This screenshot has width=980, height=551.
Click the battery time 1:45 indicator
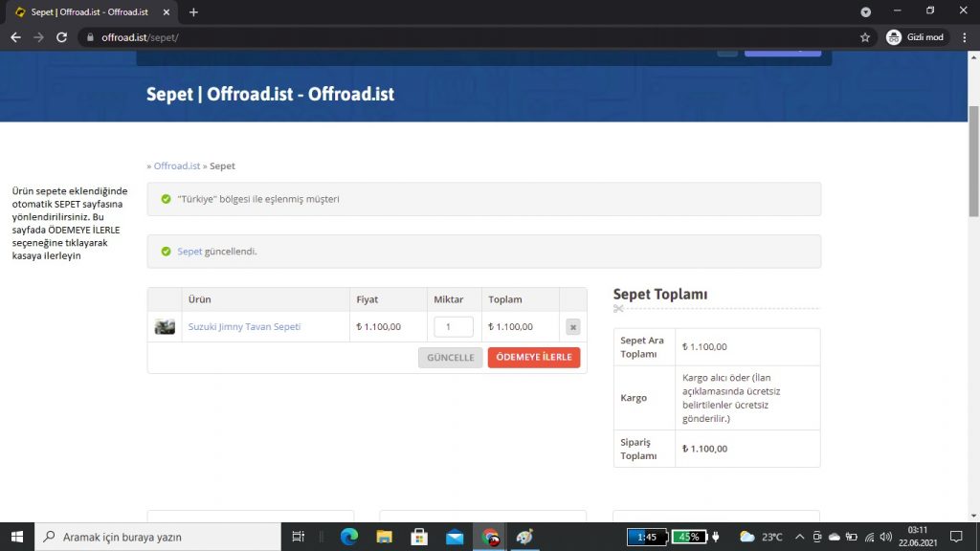[647, 537]
